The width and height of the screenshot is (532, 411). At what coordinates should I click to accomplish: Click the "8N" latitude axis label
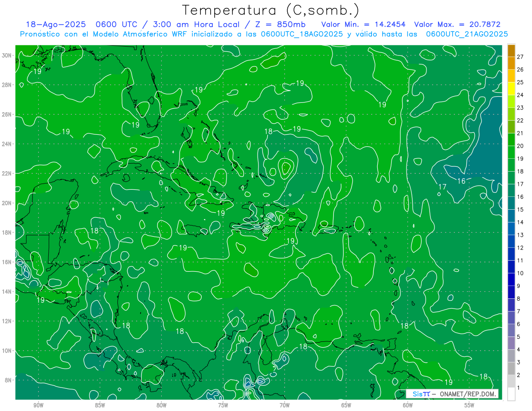tap(9, 380)
